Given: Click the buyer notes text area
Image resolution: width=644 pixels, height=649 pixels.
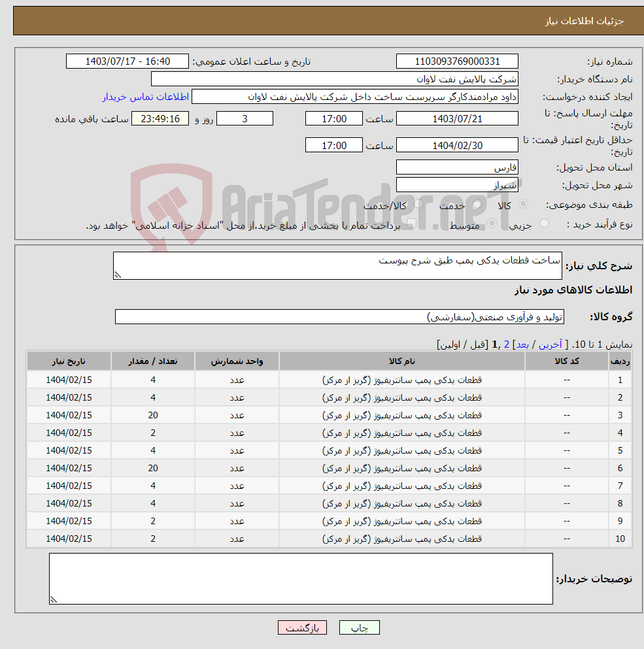Looking at the screenshot, I should 301,578.
